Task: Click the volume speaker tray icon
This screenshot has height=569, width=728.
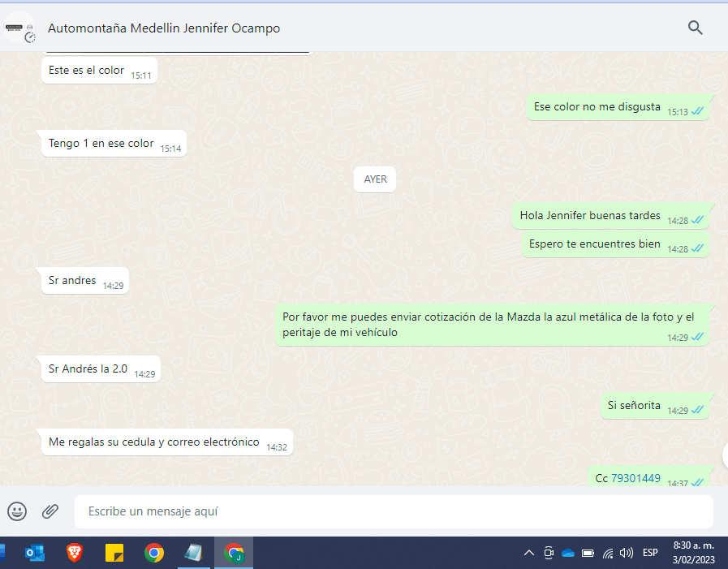Action: coord(627,553)
